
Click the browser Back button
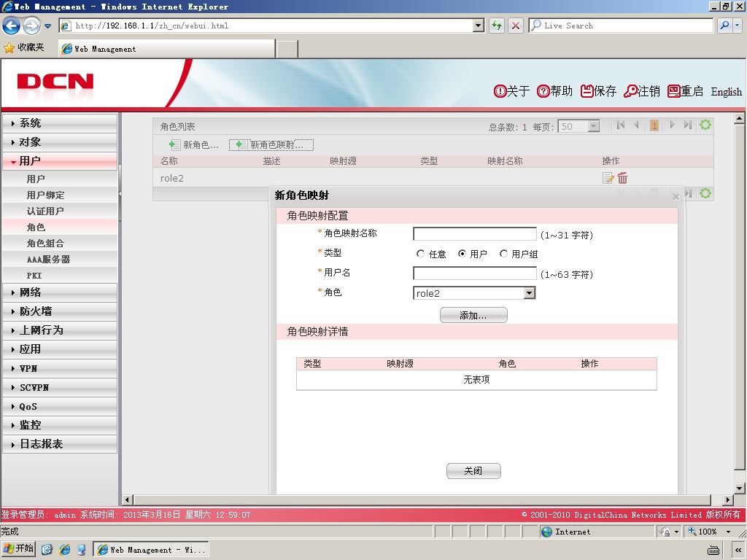[12, 26]
